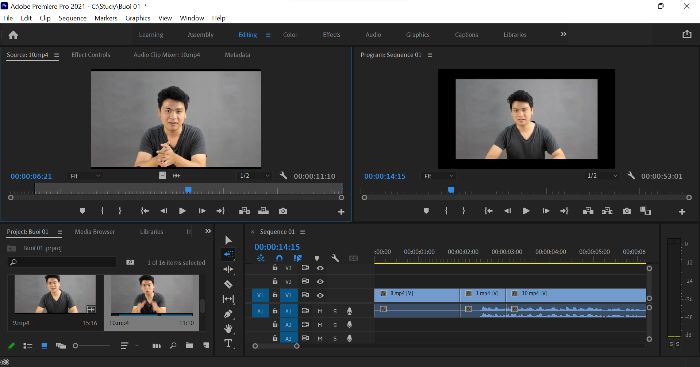Step back one frame in Source monitor
The image size is (700, 367).
pyautogui.click(x=164, y=211)
